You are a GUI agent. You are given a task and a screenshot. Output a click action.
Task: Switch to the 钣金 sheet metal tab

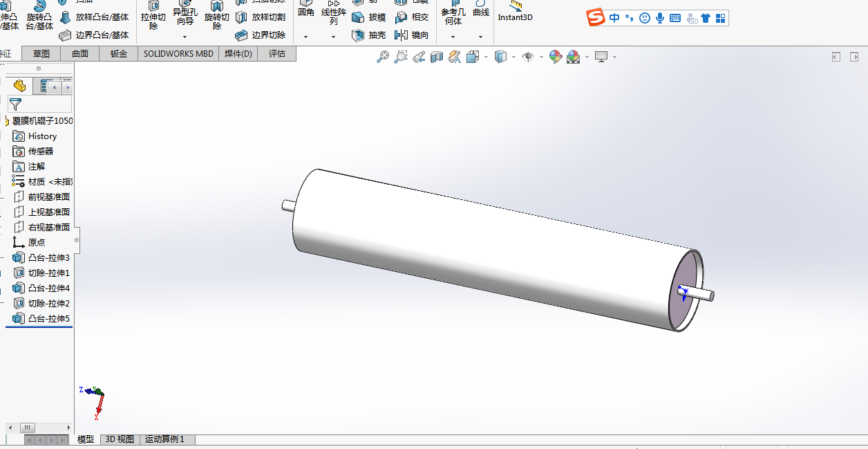[x=119, y=53]
